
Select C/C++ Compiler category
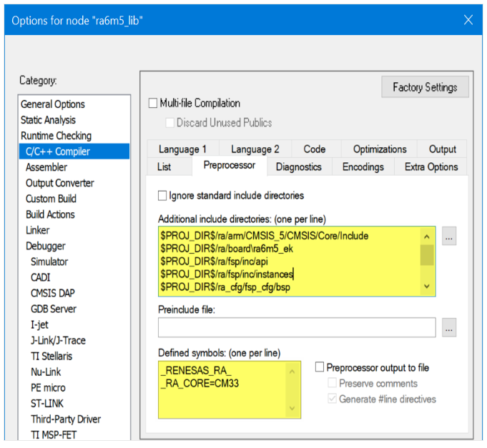[74, 151]
